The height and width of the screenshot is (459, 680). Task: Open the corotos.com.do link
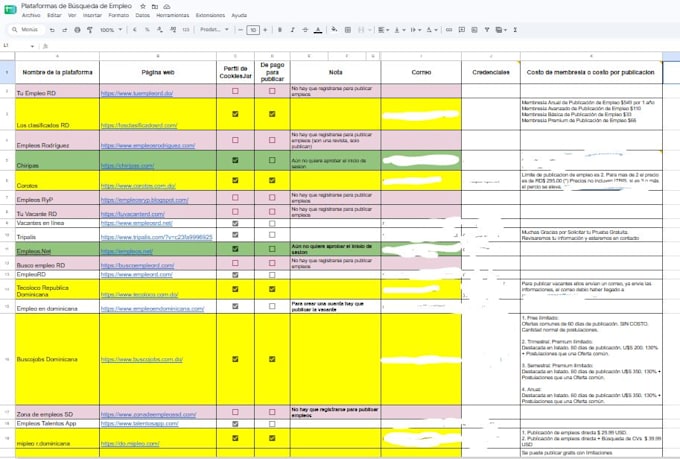(138, 186)
